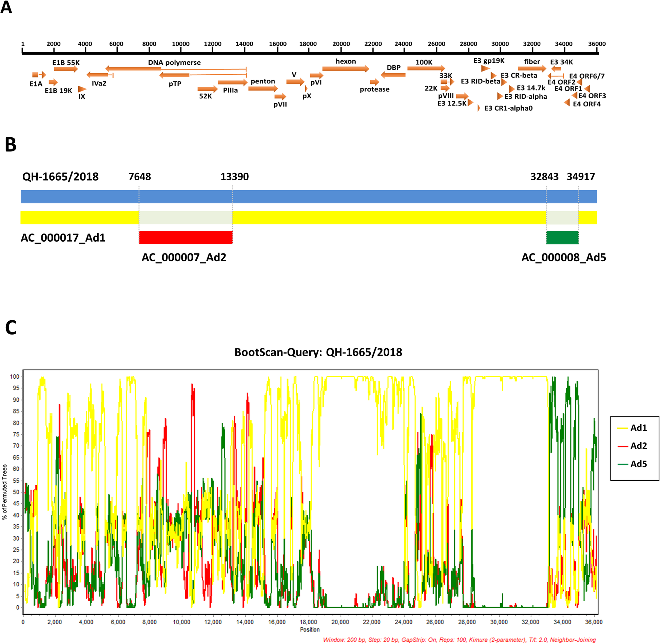Click the red Ad2 recombination bar

(x=186, y=237)
